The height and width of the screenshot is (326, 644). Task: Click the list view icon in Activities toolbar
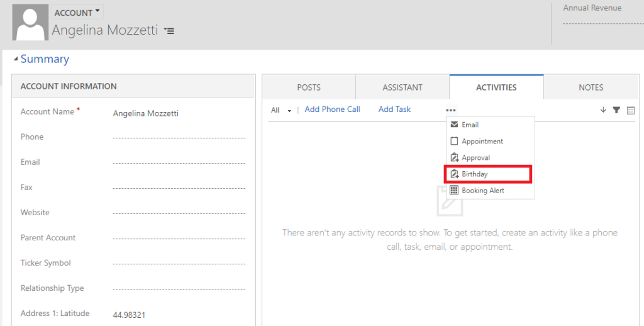631,110
